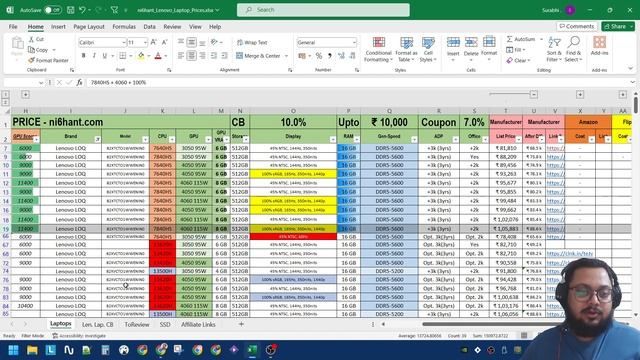Viewport: 640px width, 360px height.
Task: Add a new sheet with plus button
Action: tap(241, 324)
